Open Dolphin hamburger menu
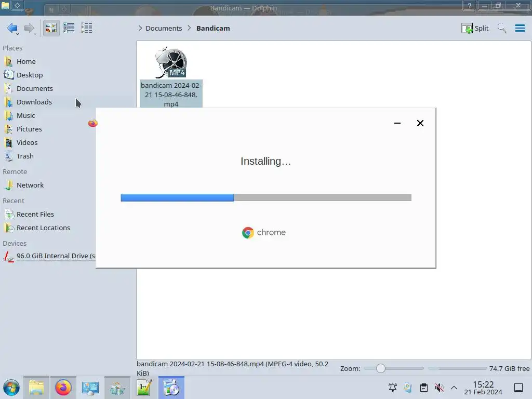The width and height of the screenshot is (532, 399). pyautogui.click(x=520, y=28)
